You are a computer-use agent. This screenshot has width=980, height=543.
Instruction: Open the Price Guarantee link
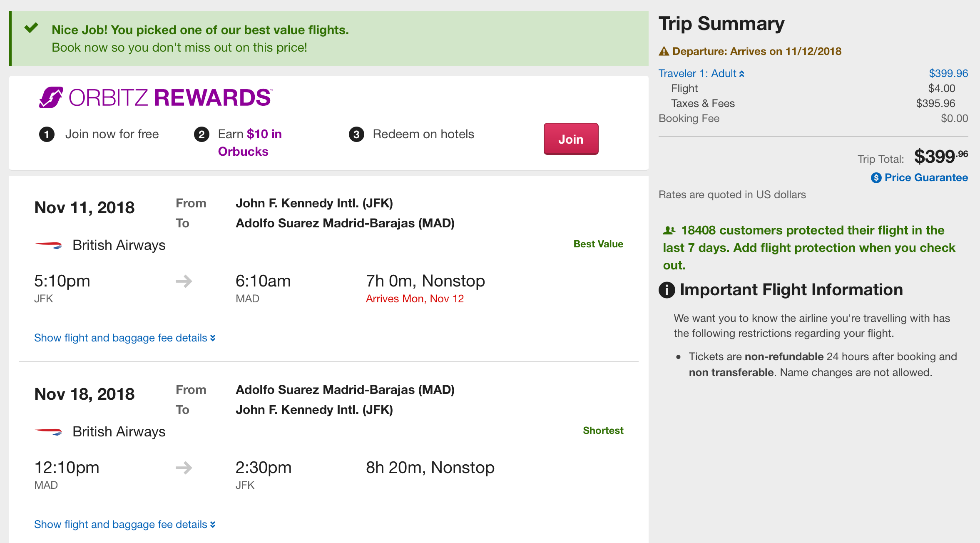coord(925,178)
